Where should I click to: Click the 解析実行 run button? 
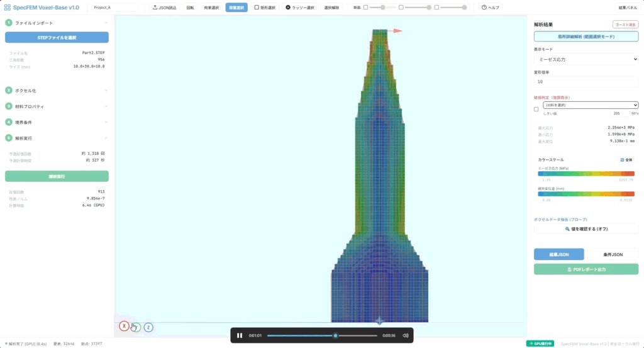57,176
